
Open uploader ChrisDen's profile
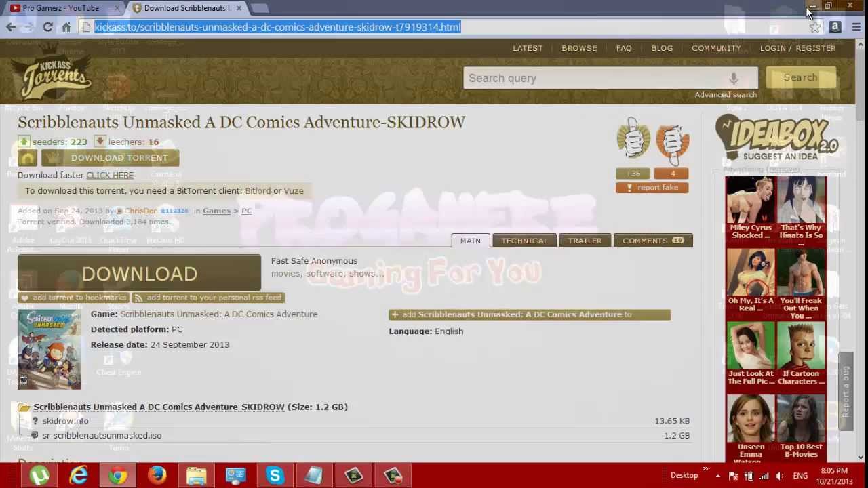pos(140,211)
